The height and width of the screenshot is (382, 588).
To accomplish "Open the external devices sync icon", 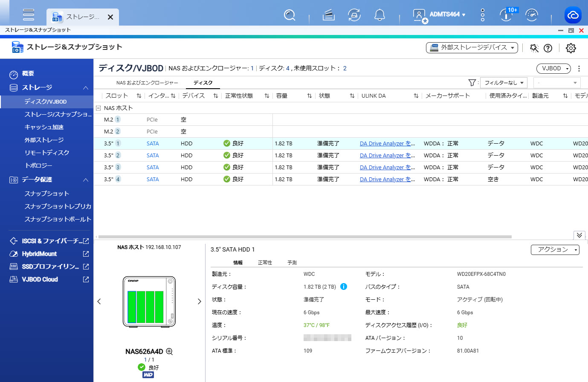I will 354,15.
